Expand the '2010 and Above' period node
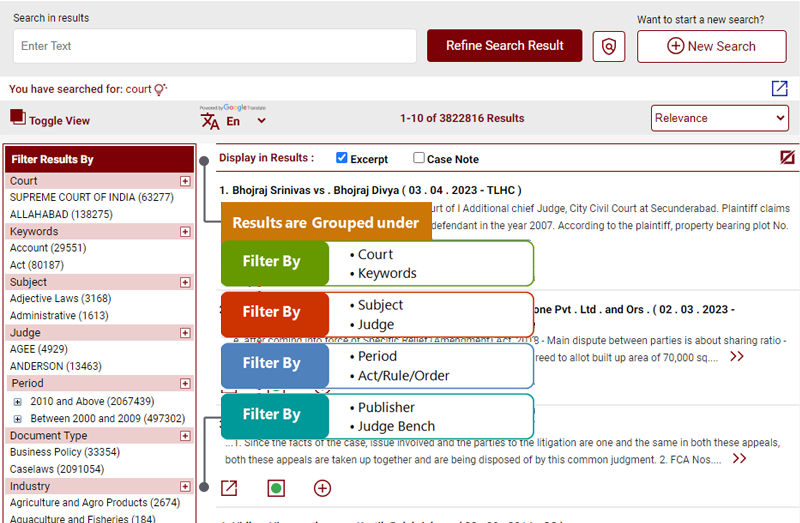The width and height of the screenshot is (800, 523). click(x=17, y=401)
